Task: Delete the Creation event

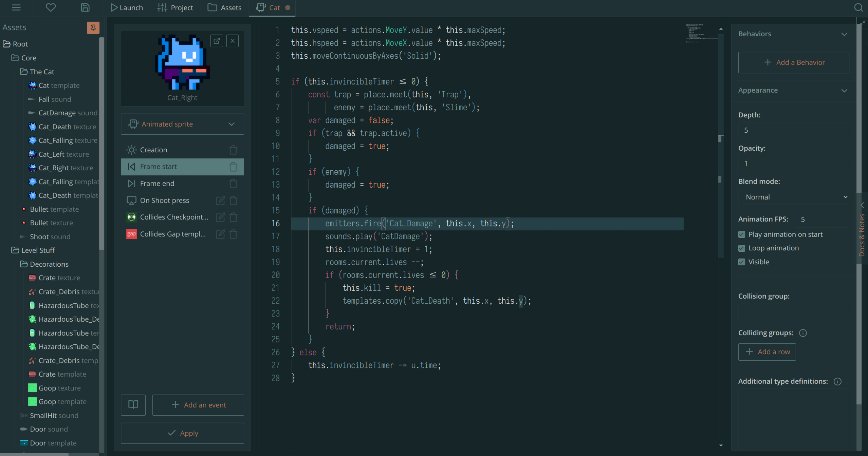Action: (233, 150)
